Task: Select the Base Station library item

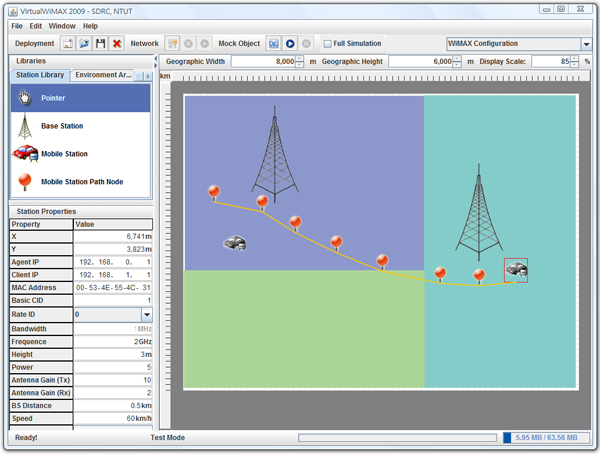Action: pyautogui.click(x=81, y=126)
